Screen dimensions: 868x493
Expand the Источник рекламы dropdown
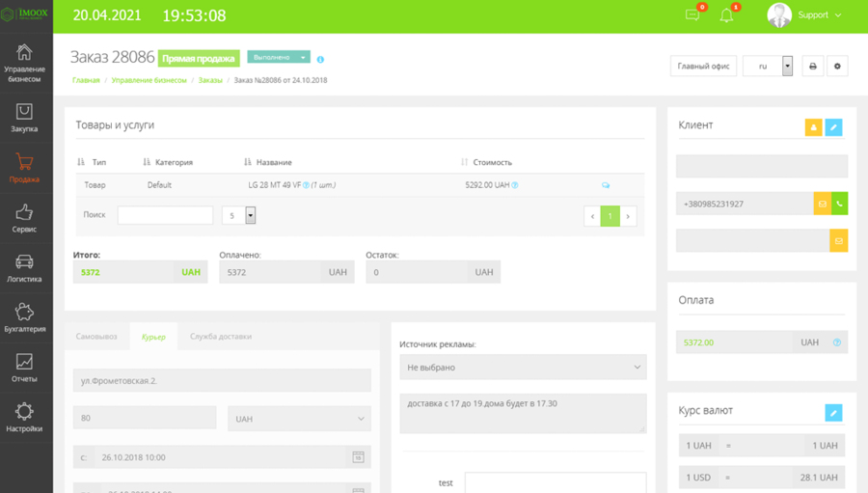click(x=523, y=368)
